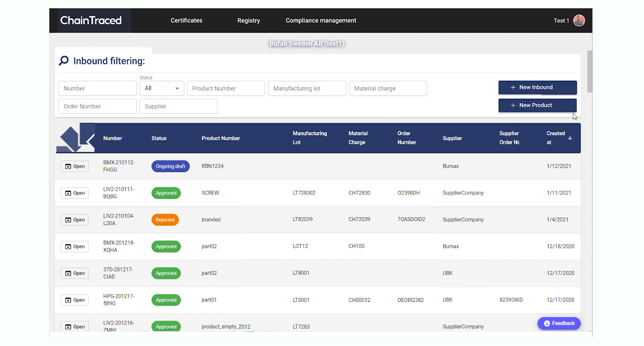This screenshot has height=346, width=644.
Task: Select manufacturing lot LT7283
Action: click(x=301, y=327)
